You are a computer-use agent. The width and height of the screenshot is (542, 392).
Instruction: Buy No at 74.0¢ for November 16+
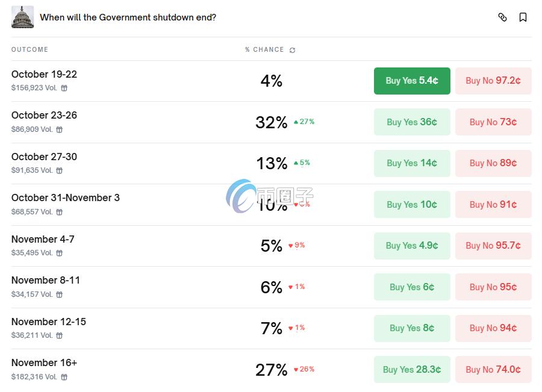click(493, 370)
